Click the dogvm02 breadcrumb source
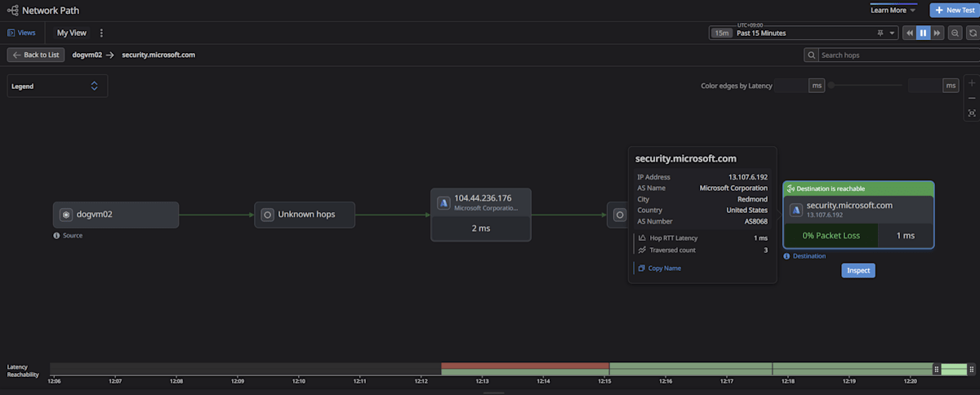980x395 pixels. click(87, 55)
